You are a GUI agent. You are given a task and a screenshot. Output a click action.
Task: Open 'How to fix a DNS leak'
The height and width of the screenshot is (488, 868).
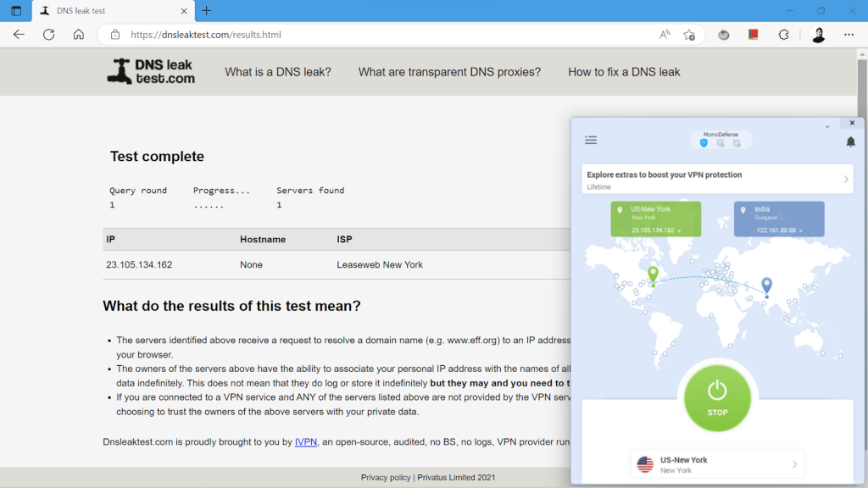(x=624, y=72)
